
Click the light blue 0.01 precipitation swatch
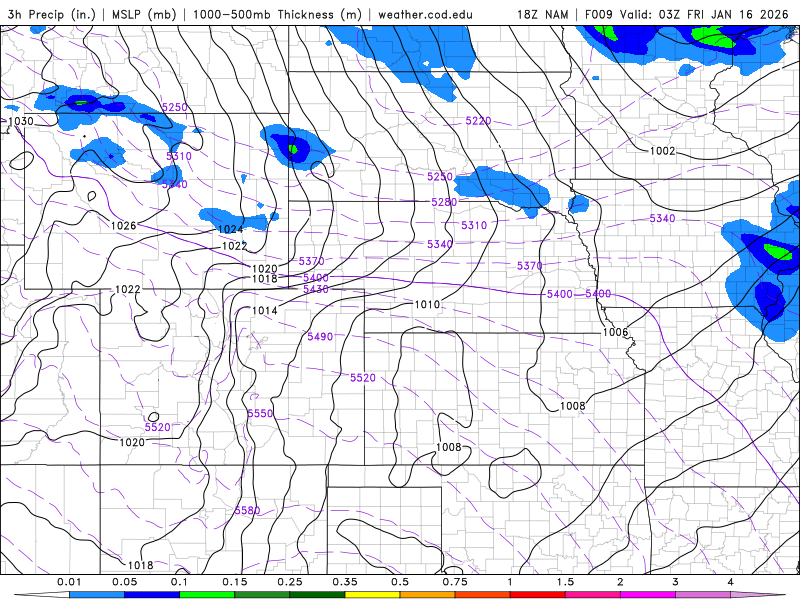pyautogui.click(x=97, y=595)
